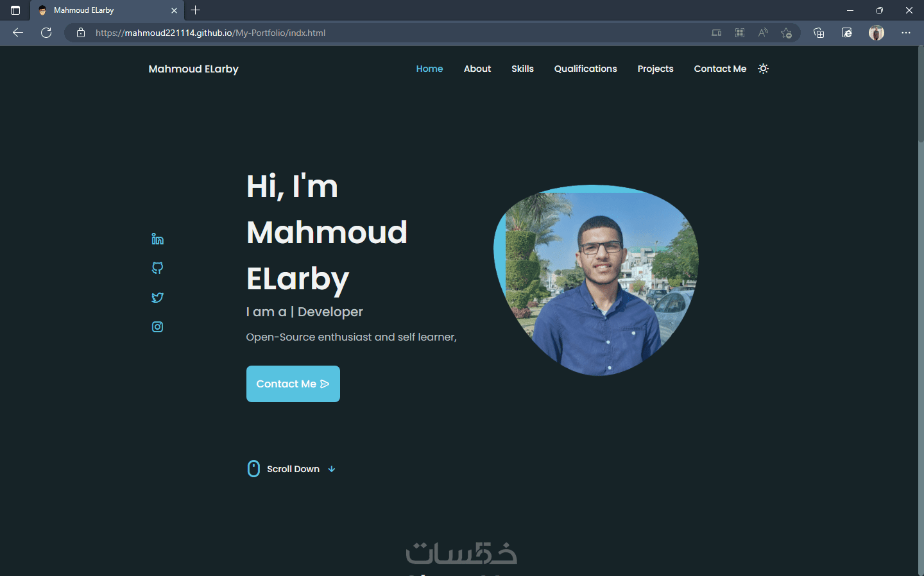
Task: Open the LinkedIn social icon
Action: click(x=157, y=239)
